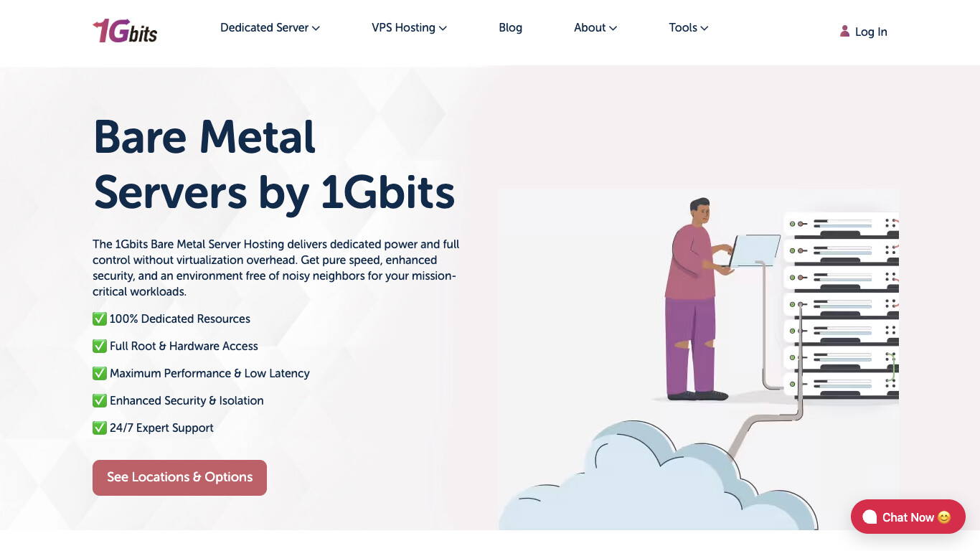The height and width of the screenshot is (551, 980).
Task: Click the Log In link
Action: pos(864,32)
